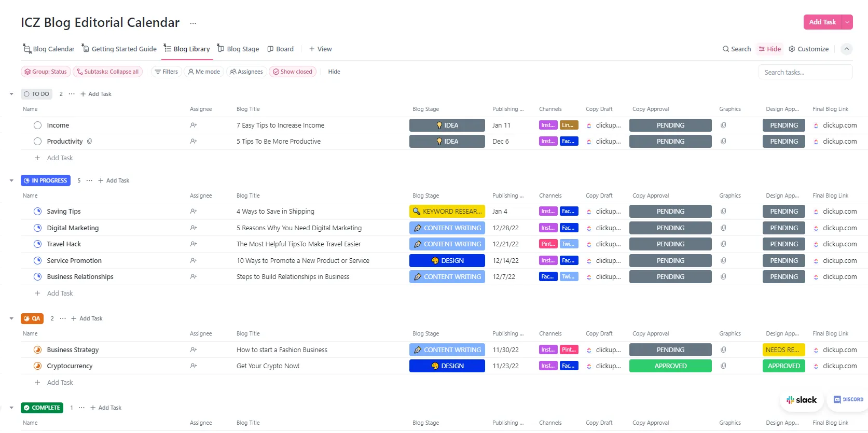Click attachment icon beside Productivity task name

click(x=90, y=142)
